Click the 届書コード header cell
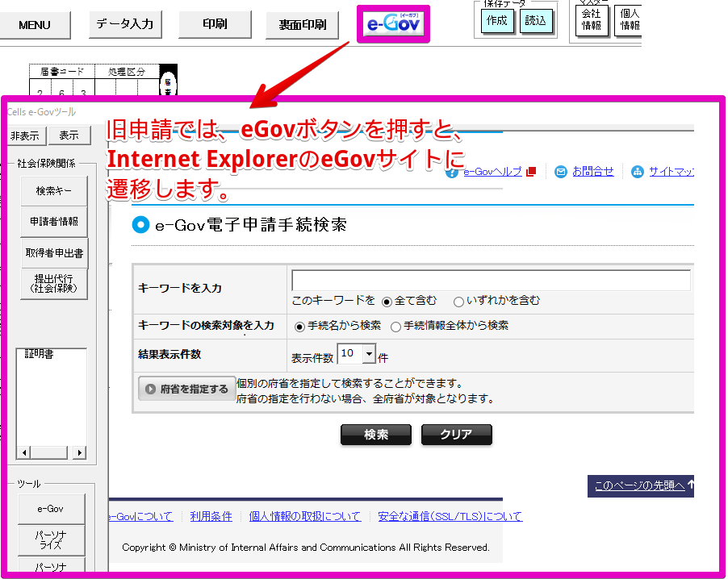The width and height of the screenshot is (728, 579). pos(62,72)
